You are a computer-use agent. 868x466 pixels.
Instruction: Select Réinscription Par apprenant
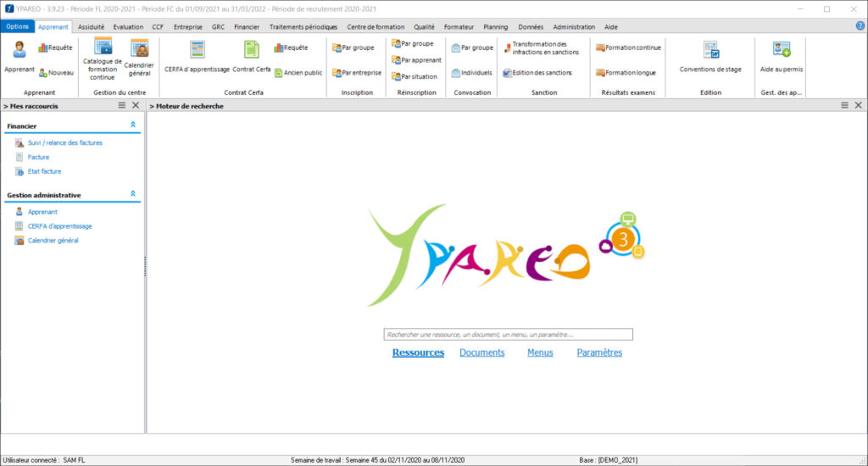click(416, 60)
